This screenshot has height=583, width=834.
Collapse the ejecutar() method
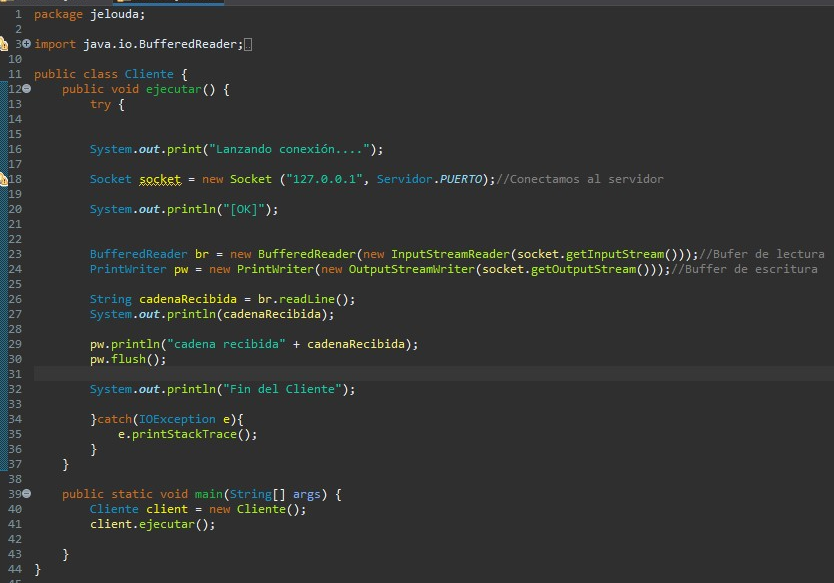coord(26,89)
